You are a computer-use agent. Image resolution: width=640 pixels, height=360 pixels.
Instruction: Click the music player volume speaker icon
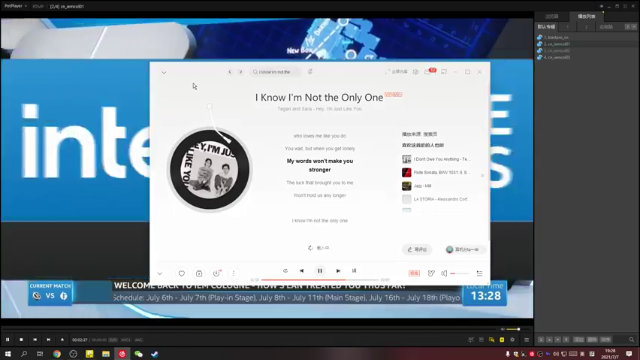tap(444, 273)
